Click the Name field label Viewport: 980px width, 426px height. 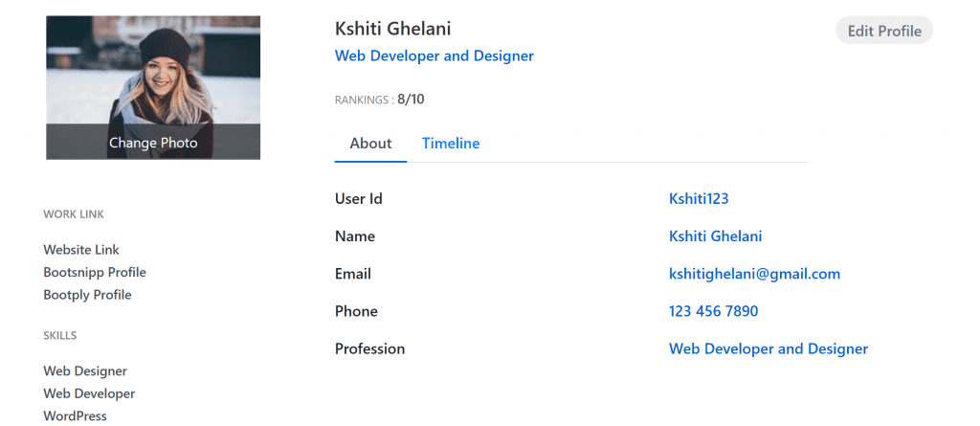point(355,236)
